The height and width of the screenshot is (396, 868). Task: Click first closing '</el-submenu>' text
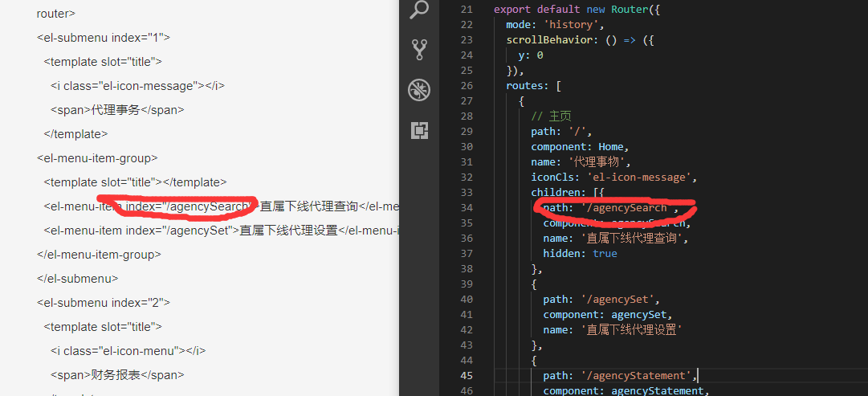pyautogui.click(x=78, y=278)
